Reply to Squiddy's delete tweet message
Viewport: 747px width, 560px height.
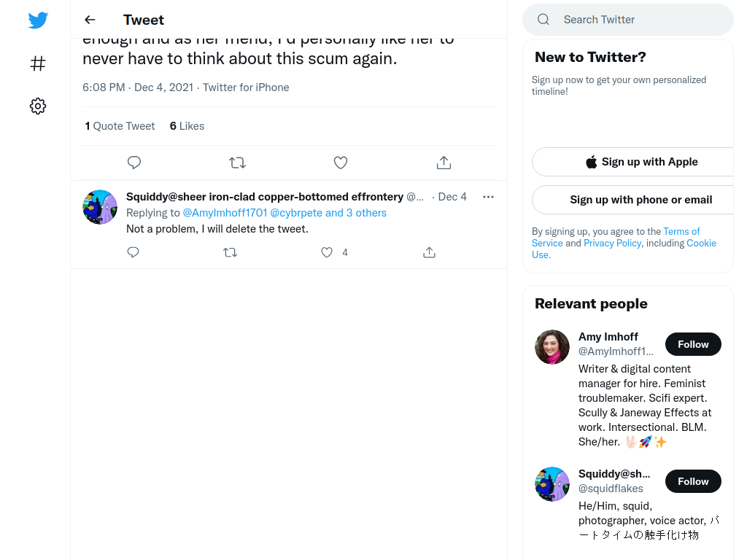[133, 252]
